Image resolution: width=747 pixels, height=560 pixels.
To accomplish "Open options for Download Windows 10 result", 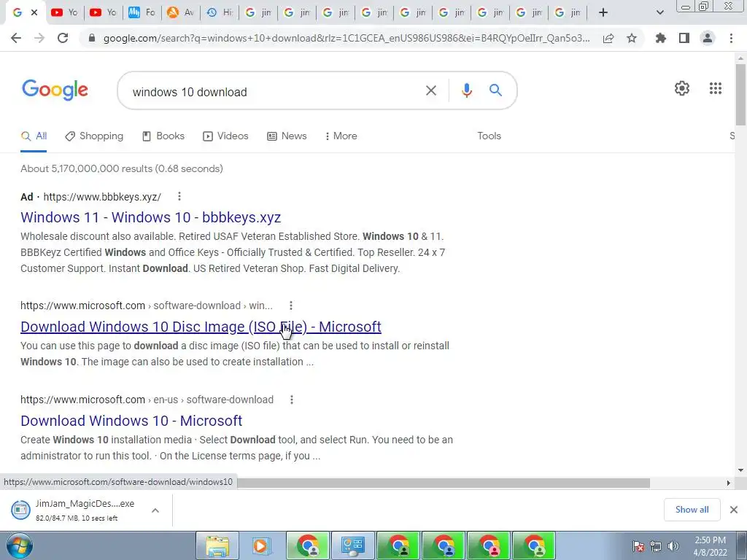I will [292, 400].
